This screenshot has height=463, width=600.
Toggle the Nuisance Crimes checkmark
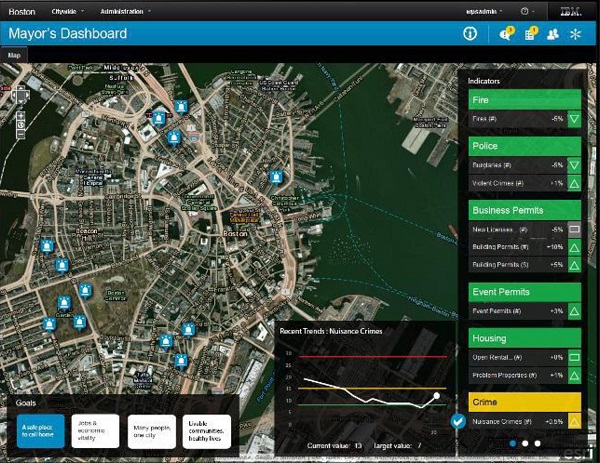tap(457, 421)
